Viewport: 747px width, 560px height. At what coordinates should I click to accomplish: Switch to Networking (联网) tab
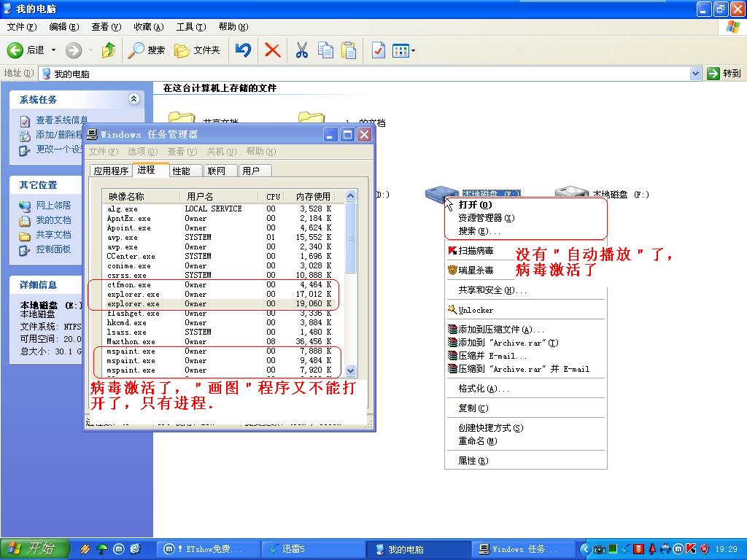220,171
